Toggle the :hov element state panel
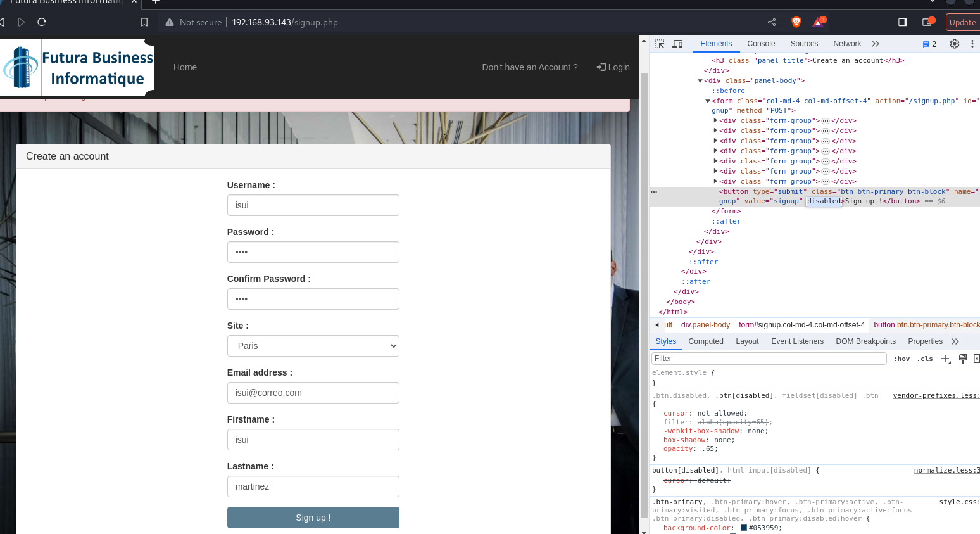 click(x=901, y=359)
